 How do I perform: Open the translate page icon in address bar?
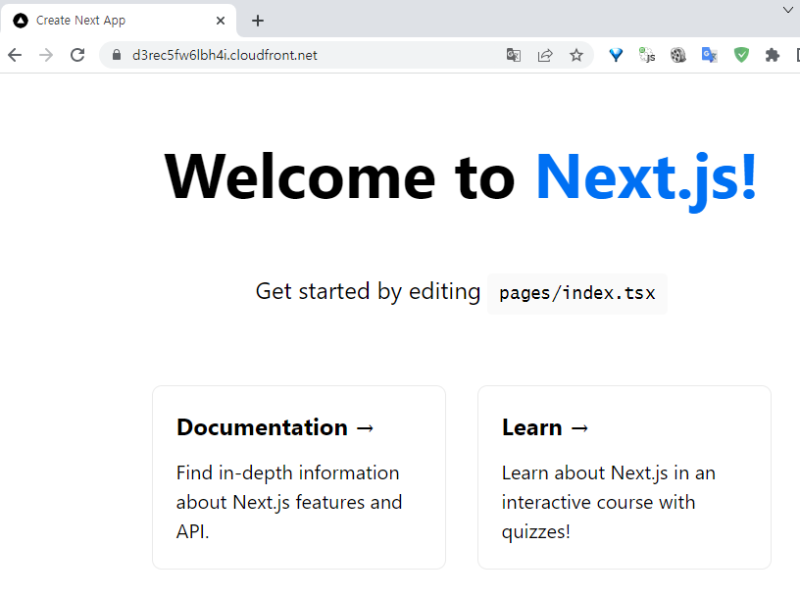coord(513,55)
